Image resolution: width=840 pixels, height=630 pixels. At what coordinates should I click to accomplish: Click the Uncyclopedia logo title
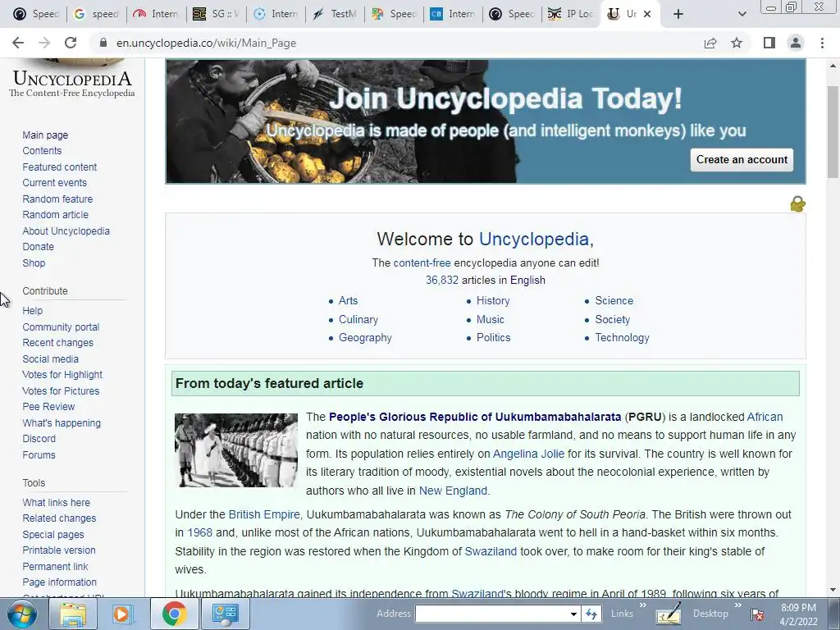click(72, 80)
